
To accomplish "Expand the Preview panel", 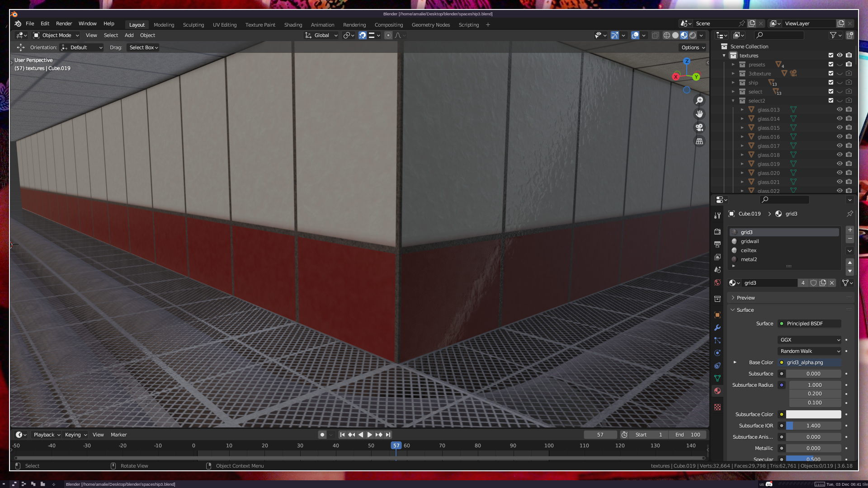I will point(745,298).
